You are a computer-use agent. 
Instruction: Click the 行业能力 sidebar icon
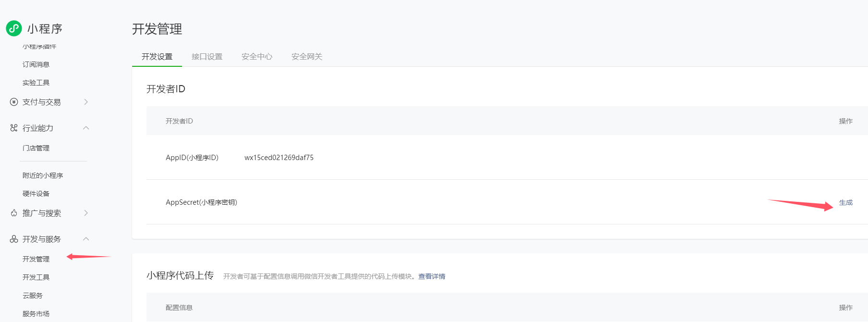click(14, 128)
